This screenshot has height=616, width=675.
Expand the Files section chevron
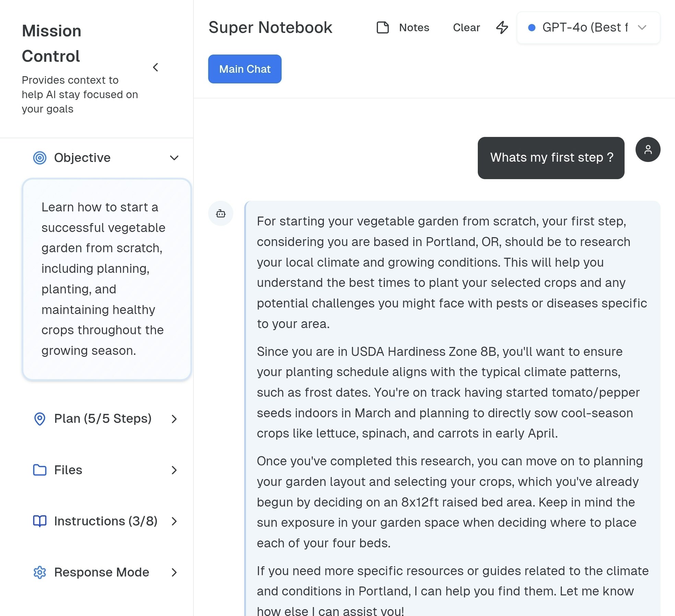point(174,470)
